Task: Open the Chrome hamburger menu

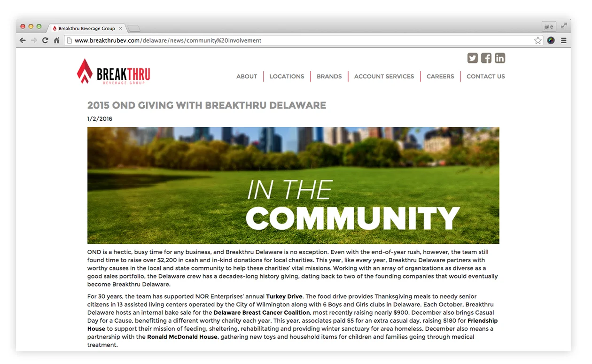Action: click(x=564, y=40)
